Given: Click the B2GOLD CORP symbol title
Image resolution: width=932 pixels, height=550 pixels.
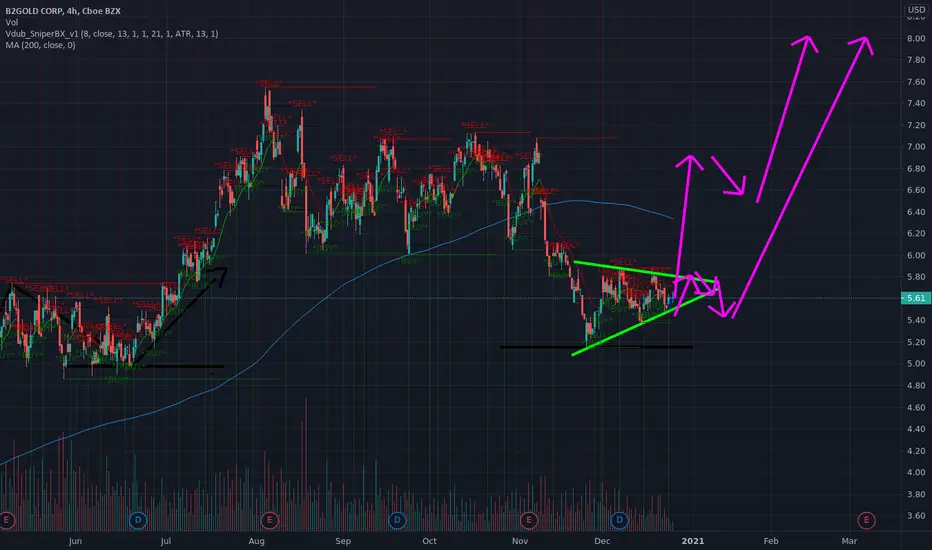Looking at the screenshot, I should click(63, 11).
